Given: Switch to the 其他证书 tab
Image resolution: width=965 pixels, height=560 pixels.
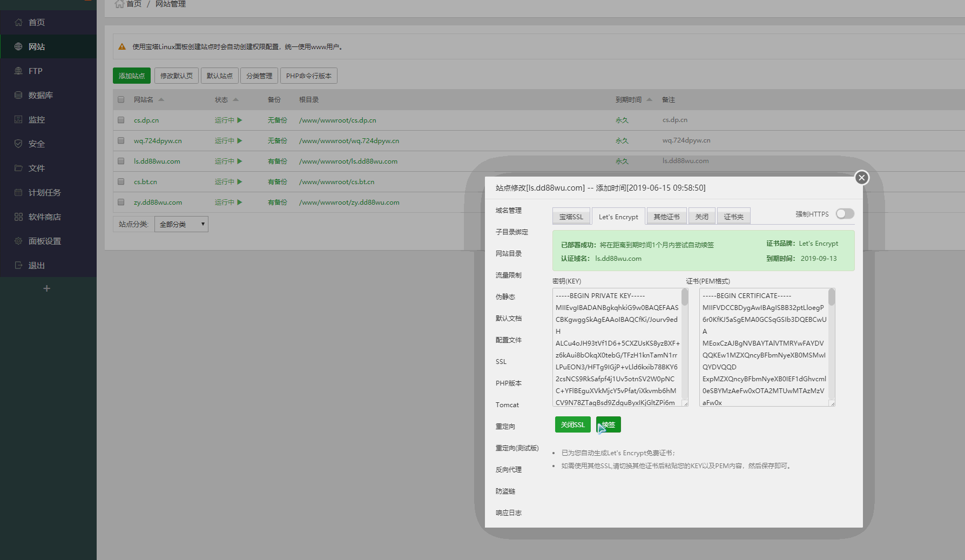Looking at the screenshot, I should click(666, 217).
